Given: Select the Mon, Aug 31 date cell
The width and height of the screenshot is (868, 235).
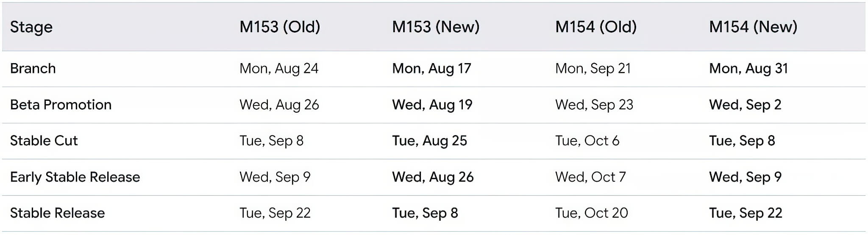Looking at the screenshot, I should pos(748,69).
